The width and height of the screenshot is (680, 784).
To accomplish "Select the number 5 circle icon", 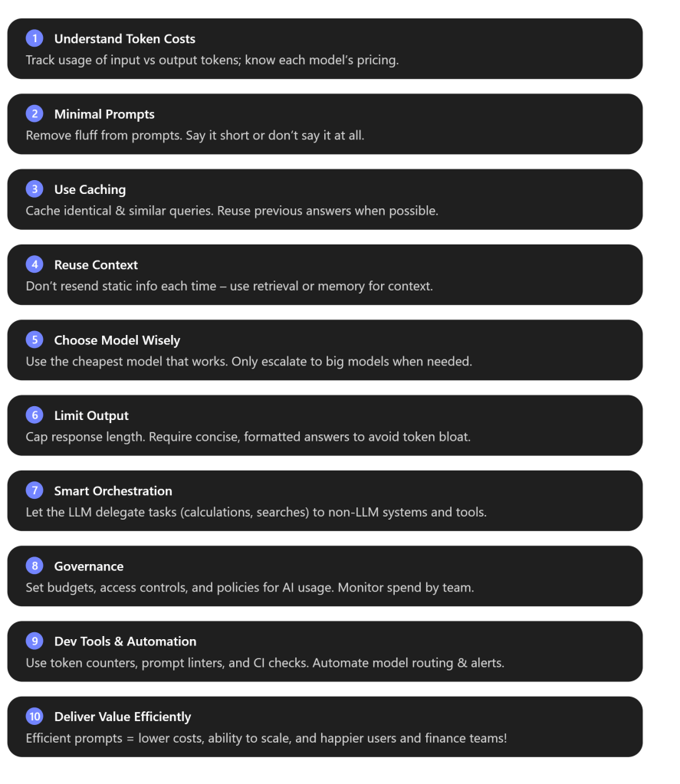I will tap(34, 340).
